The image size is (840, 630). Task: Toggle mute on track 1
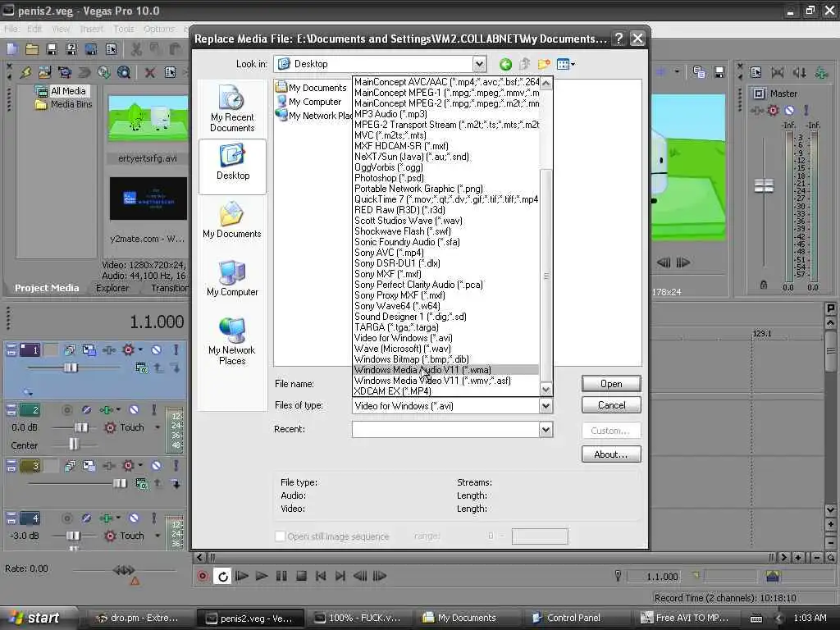coord(156,349)
